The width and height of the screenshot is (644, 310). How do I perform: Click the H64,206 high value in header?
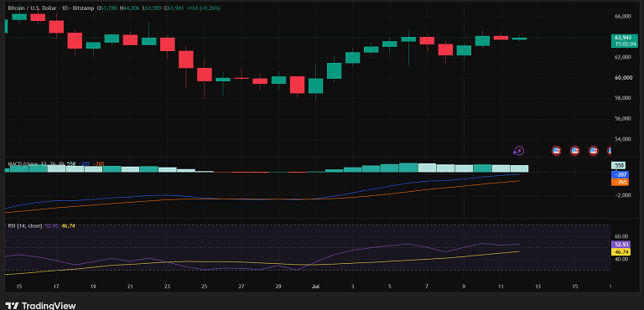click(129, 8)
